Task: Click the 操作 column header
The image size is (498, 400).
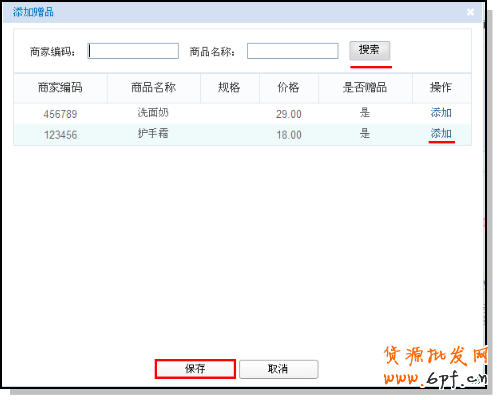Action: (441, 88)
